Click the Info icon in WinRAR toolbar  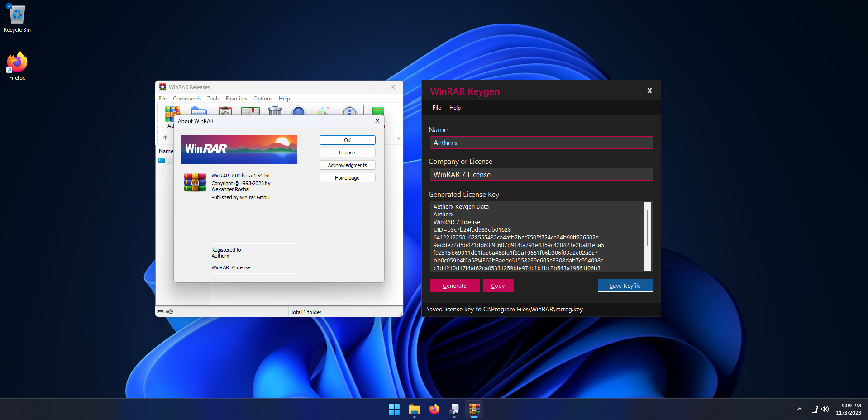pos(349,111)
